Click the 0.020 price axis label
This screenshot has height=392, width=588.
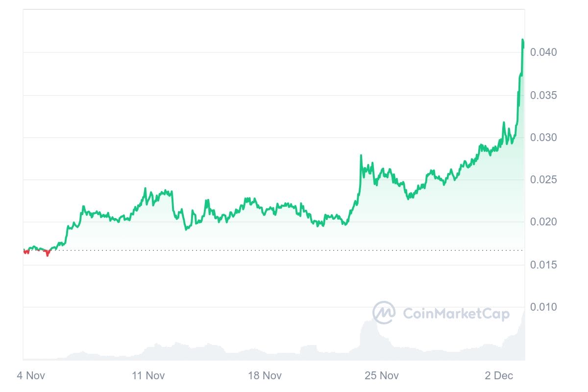coord(543,222)
